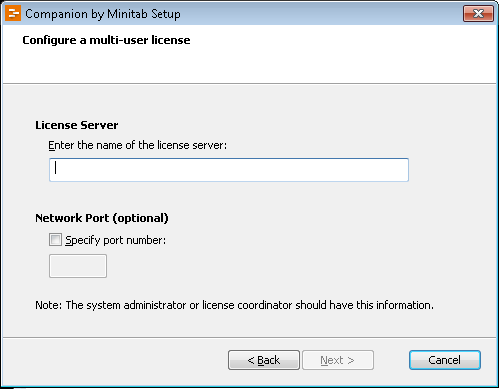This screenshot has height=389, width=500.
Task: Click the 'license coordinator' words in the note
Action: pos(247,305)
